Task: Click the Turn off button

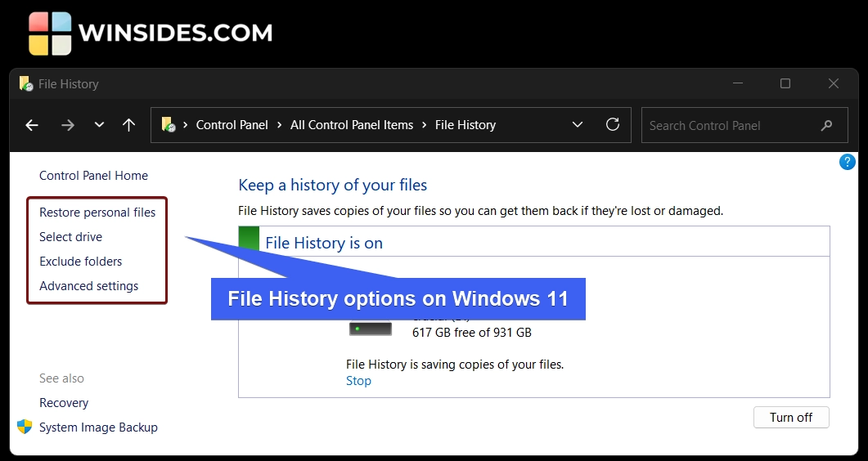Action: tap(791, 418)
